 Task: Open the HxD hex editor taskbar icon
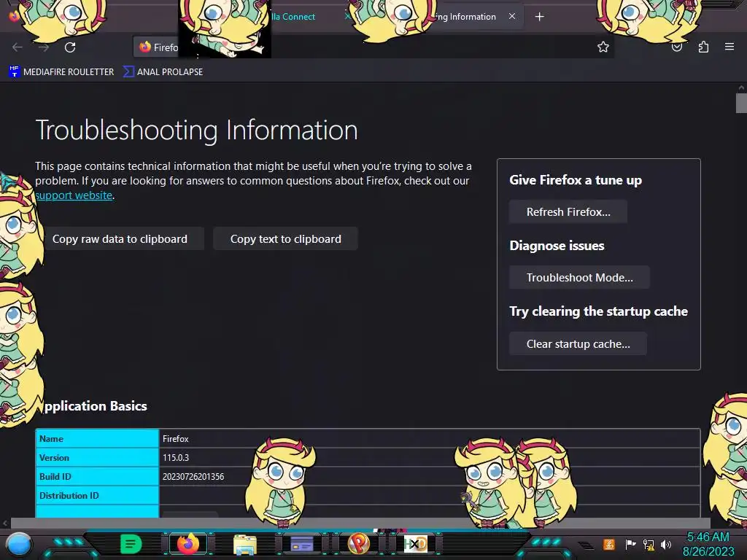(x=415, y=544)
